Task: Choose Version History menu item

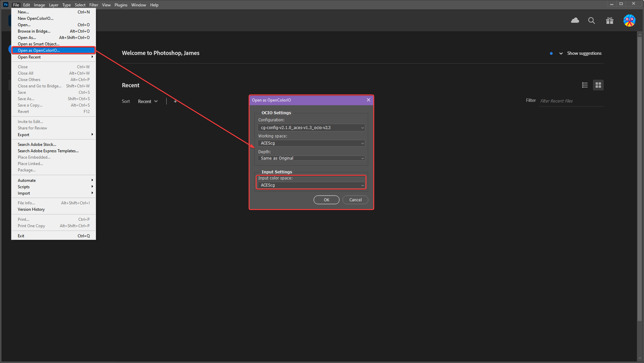Action: (53, 209)
